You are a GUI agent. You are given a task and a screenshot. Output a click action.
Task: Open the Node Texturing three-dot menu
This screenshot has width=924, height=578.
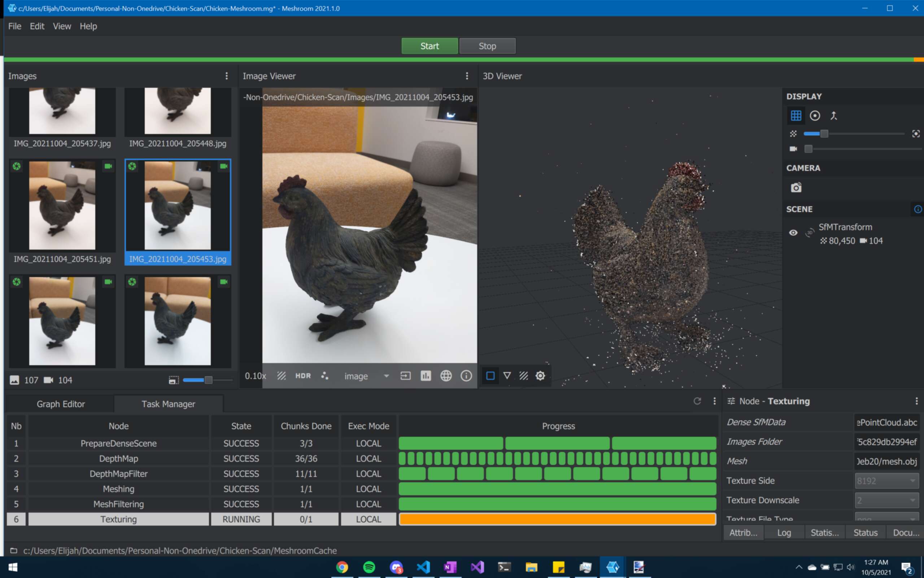tap(917, 401)
